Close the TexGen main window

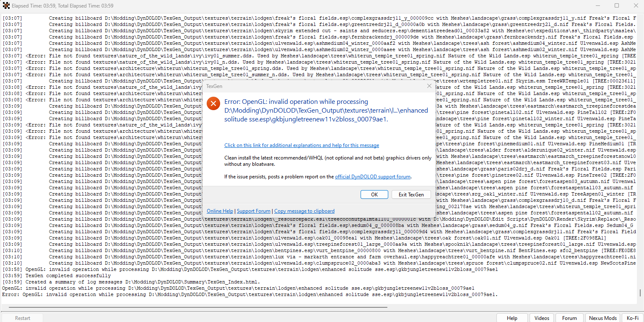pyautogui.click(x=635, y=5)
